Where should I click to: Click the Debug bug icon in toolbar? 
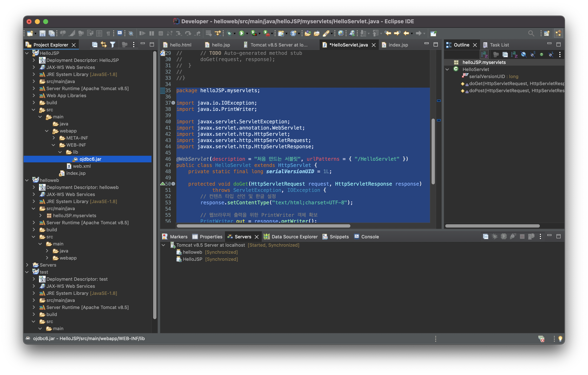click(x=229, y=33)
